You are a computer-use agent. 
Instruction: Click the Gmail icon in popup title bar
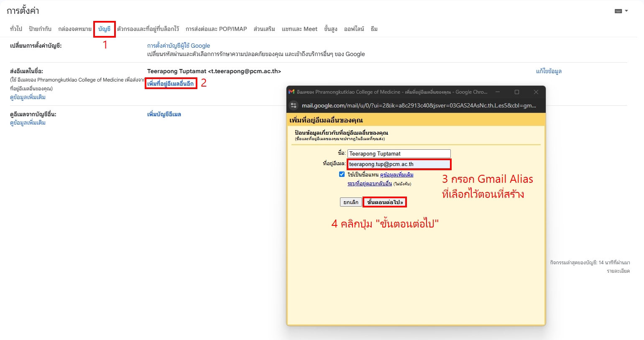pyautogui.click(x=291, y=92)
